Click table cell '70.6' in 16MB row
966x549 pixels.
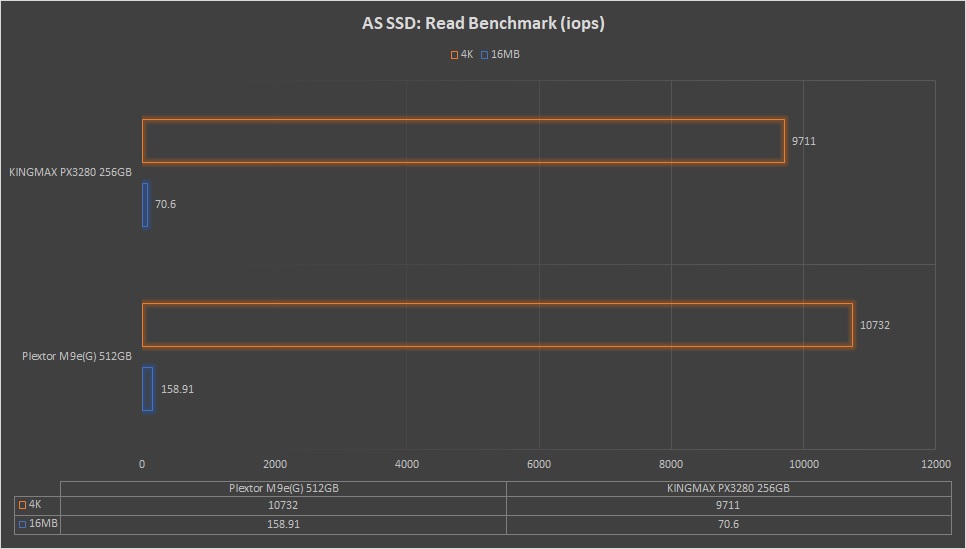[x=728, y=524]
